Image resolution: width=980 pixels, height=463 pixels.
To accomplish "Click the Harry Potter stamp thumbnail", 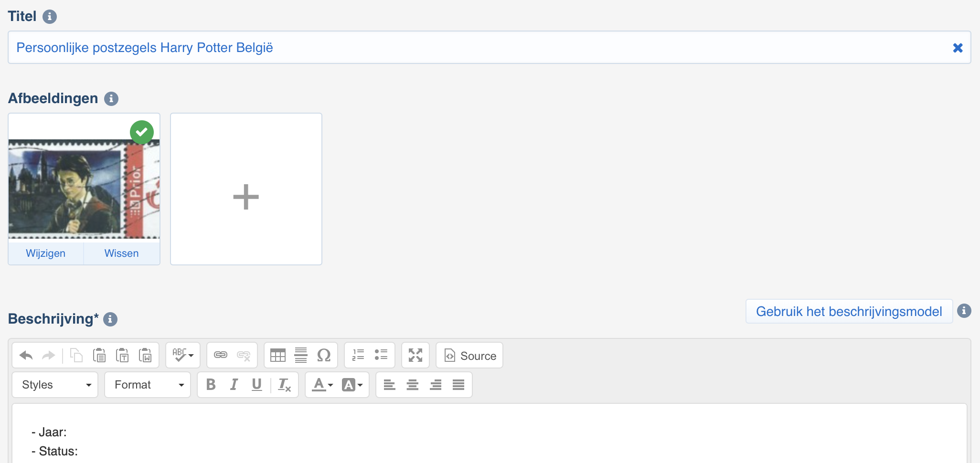I will click(x=84, y=189).
